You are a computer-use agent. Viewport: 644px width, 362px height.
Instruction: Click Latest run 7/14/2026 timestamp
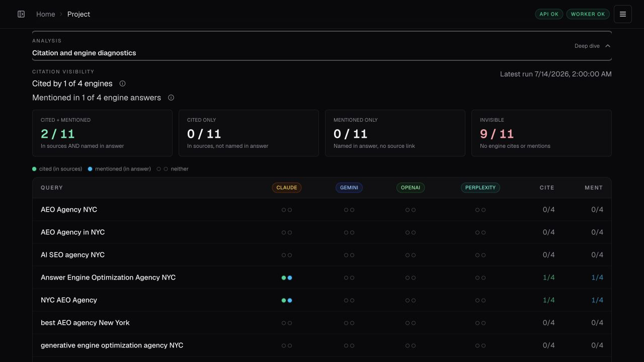point(556,74)
